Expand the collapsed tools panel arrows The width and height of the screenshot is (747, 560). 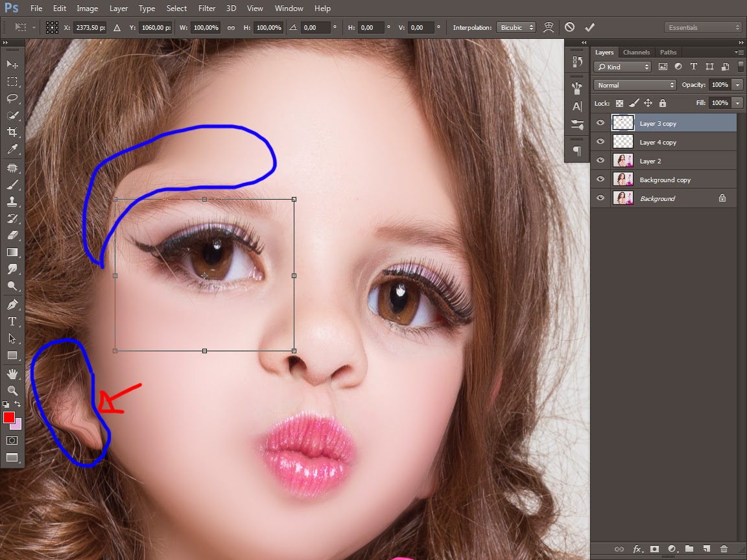click(5, 42)
